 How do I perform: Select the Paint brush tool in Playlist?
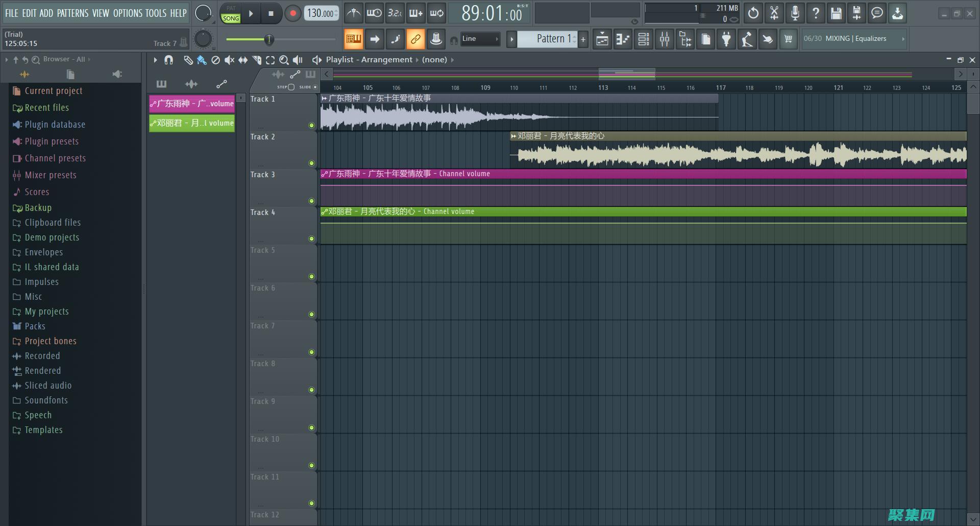[x=202, y=60]
